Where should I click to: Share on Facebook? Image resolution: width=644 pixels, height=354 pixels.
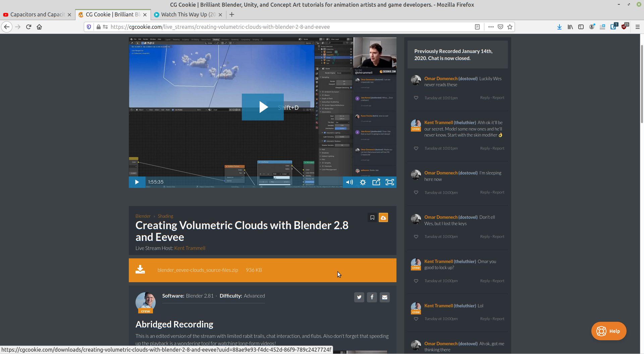372,297
